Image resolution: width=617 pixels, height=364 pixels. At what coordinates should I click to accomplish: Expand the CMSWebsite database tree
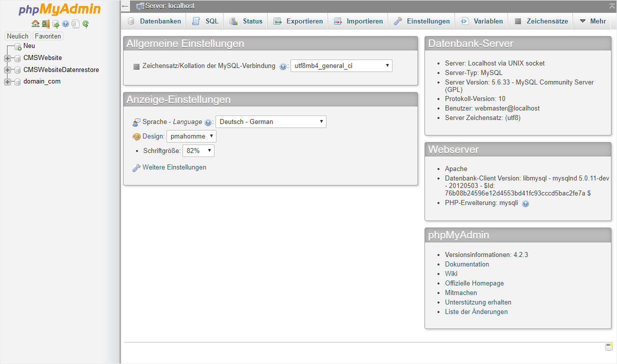pyautogui.click(x=7, y=58)
